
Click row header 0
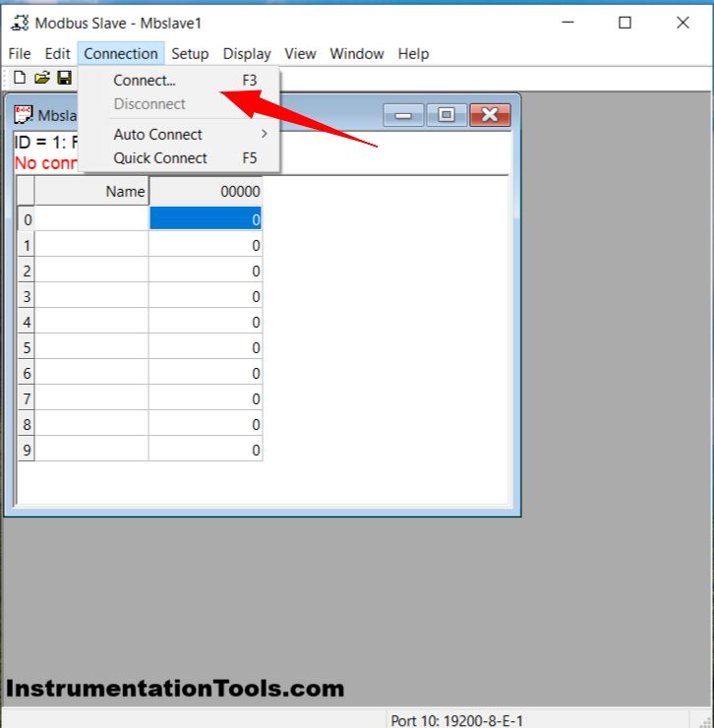(26, 218)
